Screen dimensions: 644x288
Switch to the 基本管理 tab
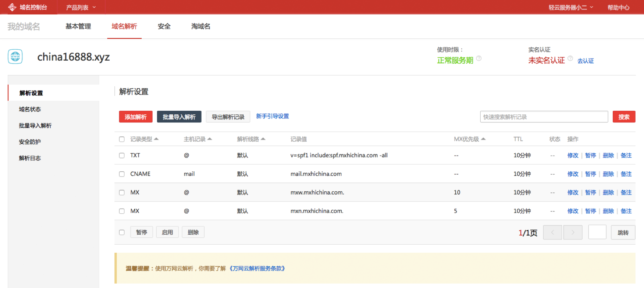pyautogui.click(x=78, y=26)
